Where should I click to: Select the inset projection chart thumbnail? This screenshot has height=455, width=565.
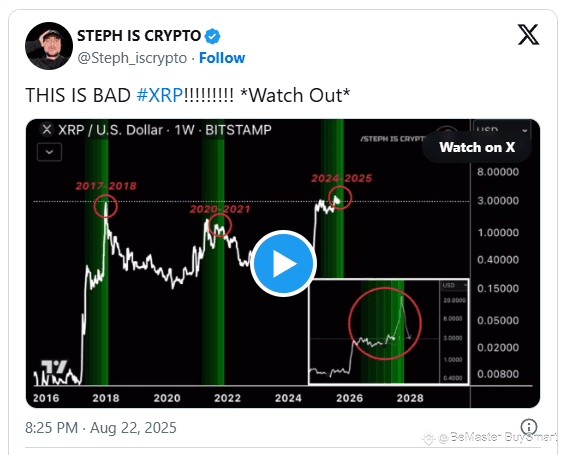389,332
